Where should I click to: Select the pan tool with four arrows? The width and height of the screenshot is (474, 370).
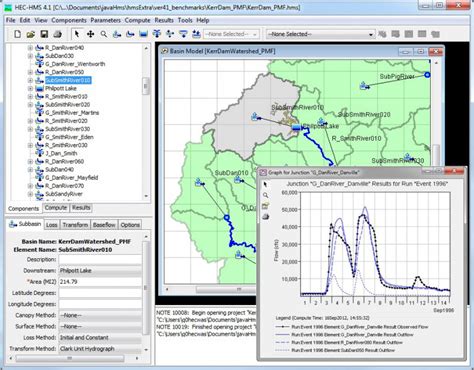click(x=90, y=34)
